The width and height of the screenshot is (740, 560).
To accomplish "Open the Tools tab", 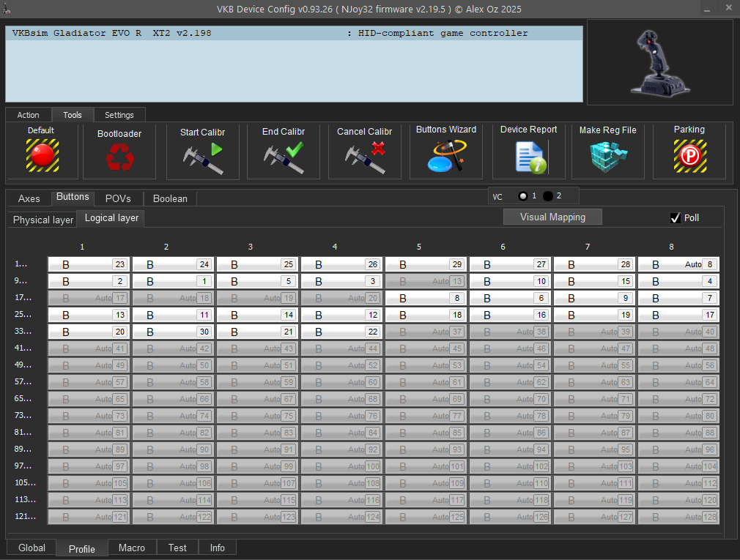I will point(73,115).
